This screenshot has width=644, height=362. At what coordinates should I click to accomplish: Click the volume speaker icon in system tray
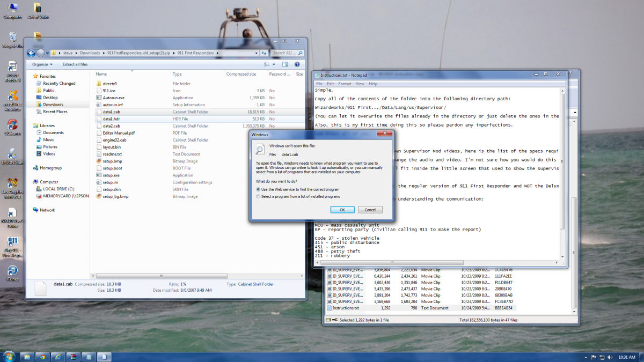(x=609, y=357)
